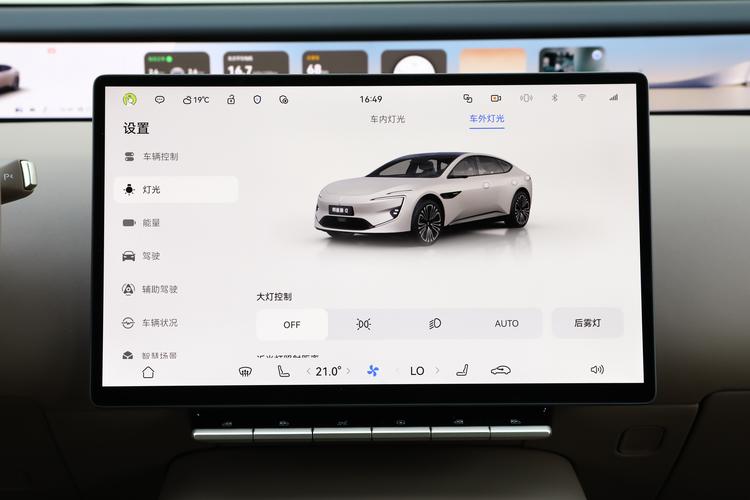Open passenger seat heating control
The height and width of the screenshot is (500, 750).
(x=462, y=371)
